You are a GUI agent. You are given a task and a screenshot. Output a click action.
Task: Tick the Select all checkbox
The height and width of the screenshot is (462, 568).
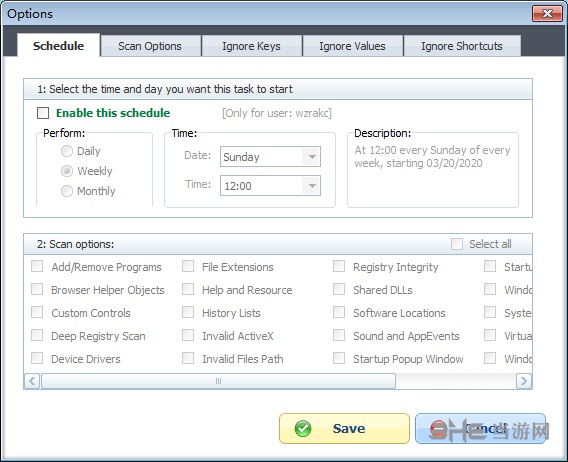tap(457, 244)
